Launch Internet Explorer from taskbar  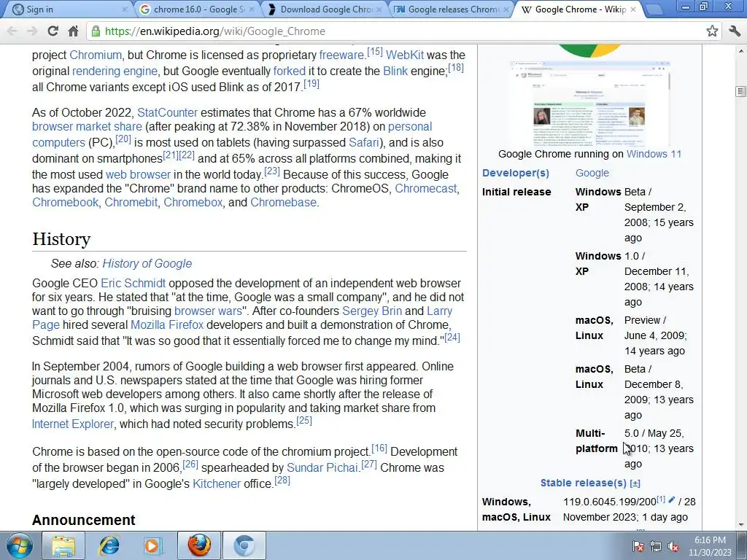coord(109,545)
